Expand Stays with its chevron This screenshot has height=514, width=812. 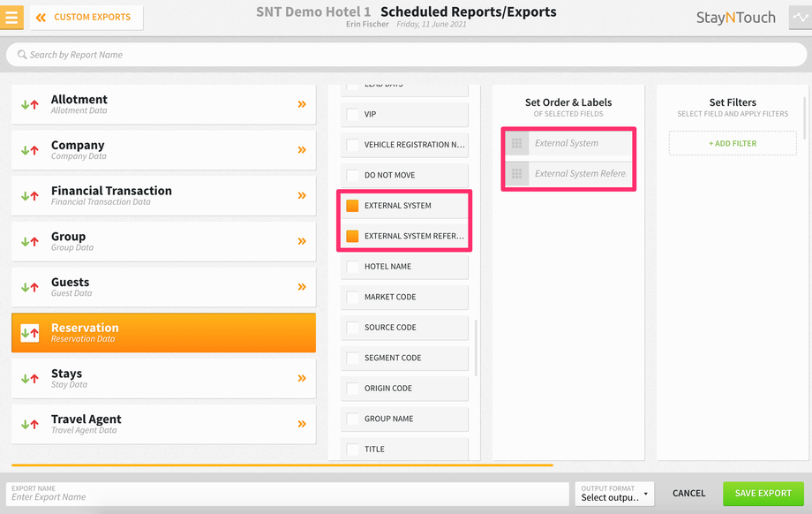coord(302,378)
